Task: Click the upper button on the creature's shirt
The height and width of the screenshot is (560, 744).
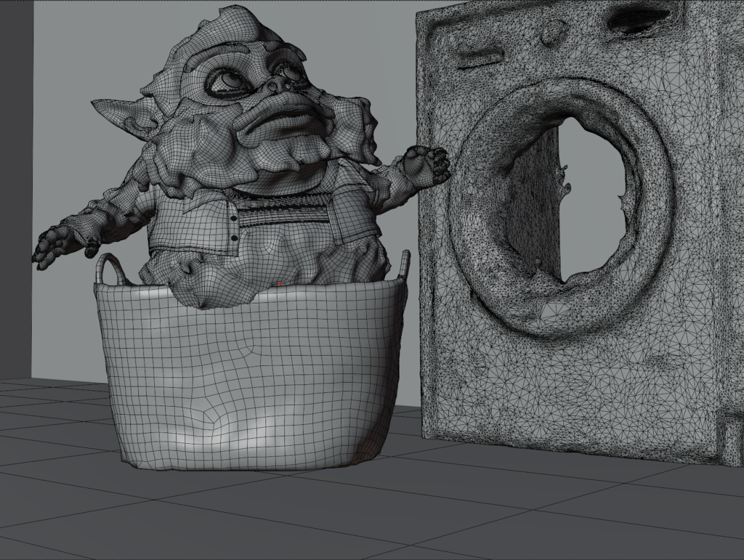Action: coord(232,218)
